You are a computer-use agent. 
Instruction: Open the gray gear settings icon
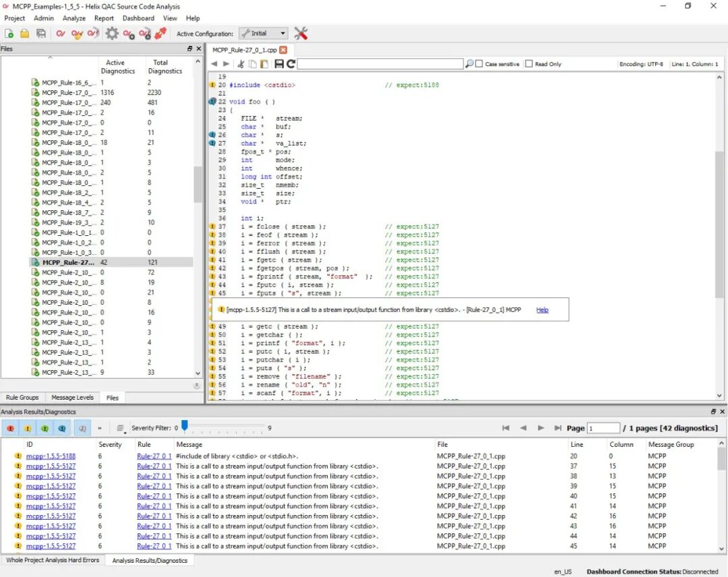112,34
